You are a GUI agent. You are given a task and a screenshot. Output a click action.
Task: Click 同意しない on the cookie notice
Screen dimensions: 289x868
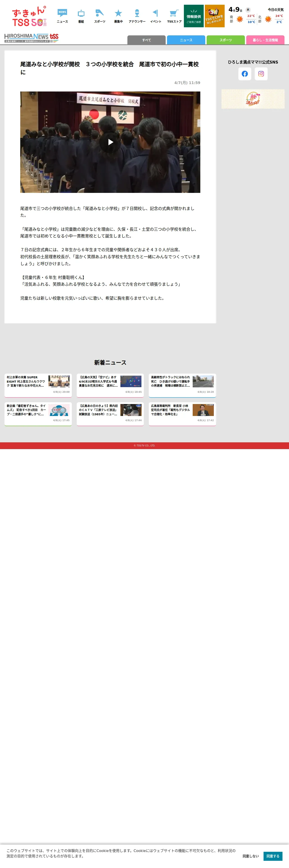(251, 856)
